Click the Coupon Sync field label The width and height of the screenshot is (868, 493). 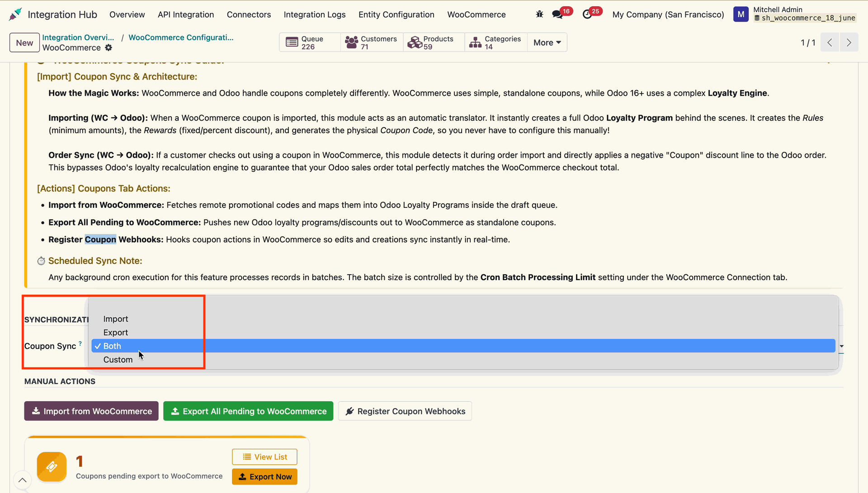[50, 346]
